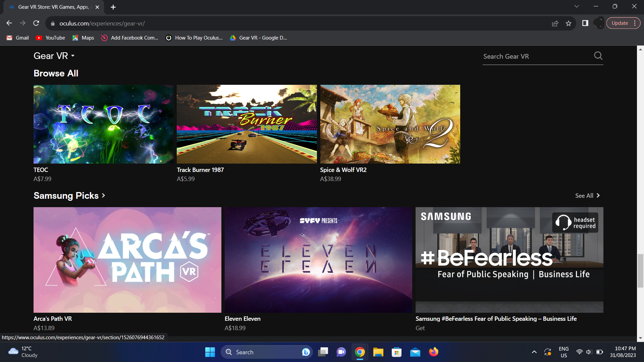Click the taskbar Search box

click(x=267, y=352)
